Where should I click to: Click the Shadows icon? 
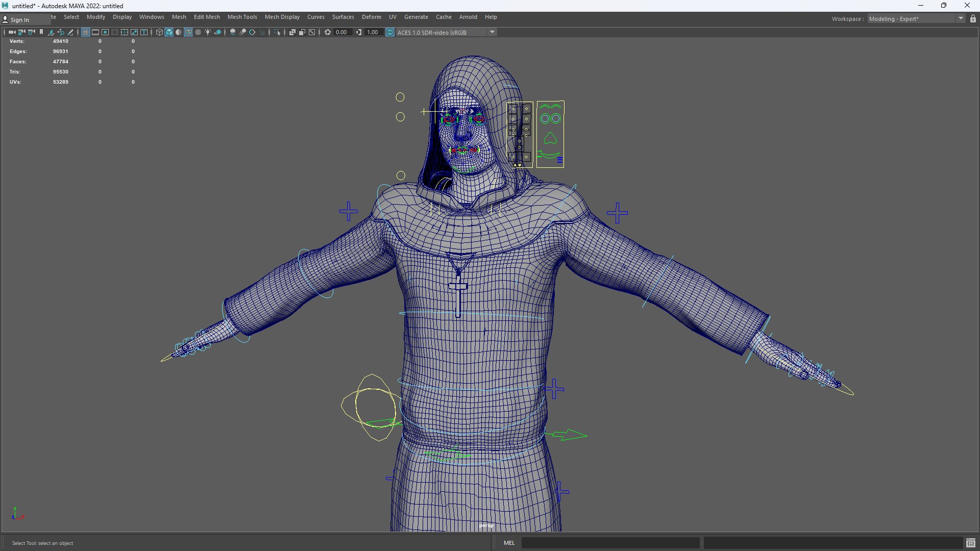point(217,32)
